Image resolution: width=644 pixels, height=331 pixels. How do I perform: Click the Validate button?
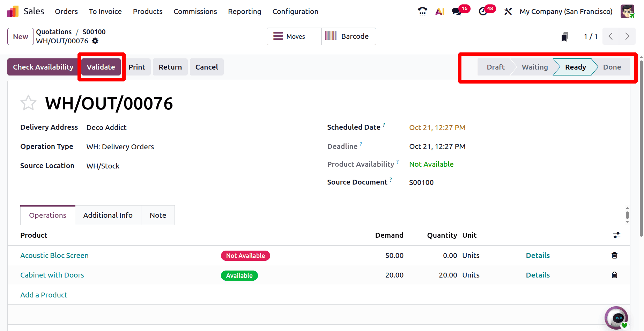(x=101, y=67)
